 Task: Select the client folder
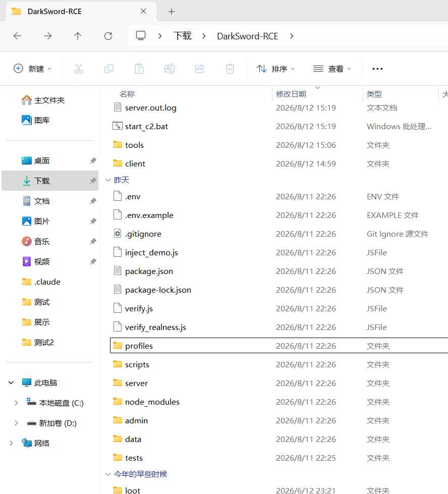(279, 163)
